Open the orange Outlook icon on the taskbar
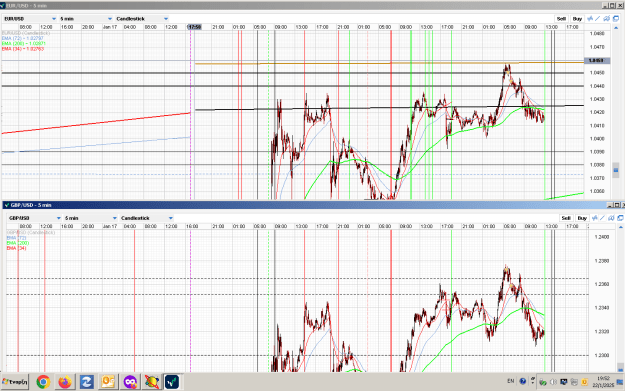The image size is (625, 391). tap(108, 382)
